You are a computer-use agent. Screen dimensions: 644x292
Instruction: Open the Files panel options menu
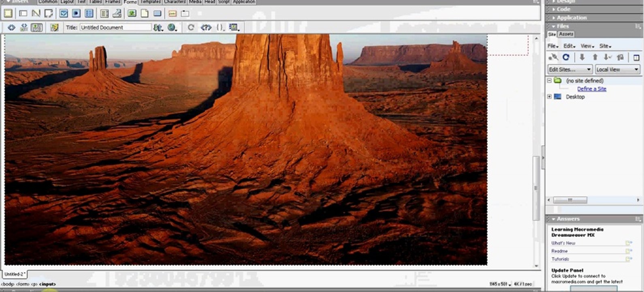tap(638, 26)
